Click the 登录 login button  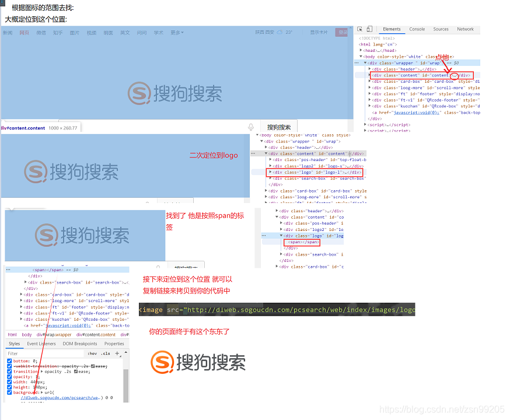(x=342, y=32)
